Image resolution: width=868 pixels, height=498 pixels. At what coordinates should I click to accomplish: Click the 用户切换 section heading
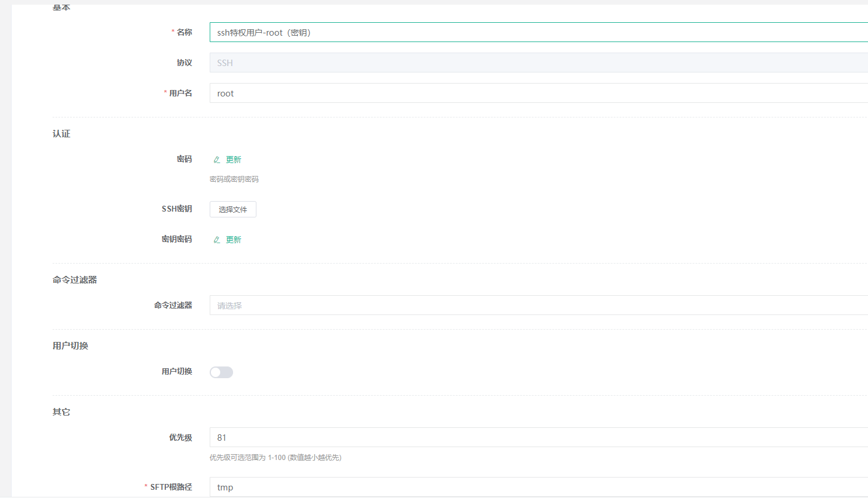[x=70, y=346]
